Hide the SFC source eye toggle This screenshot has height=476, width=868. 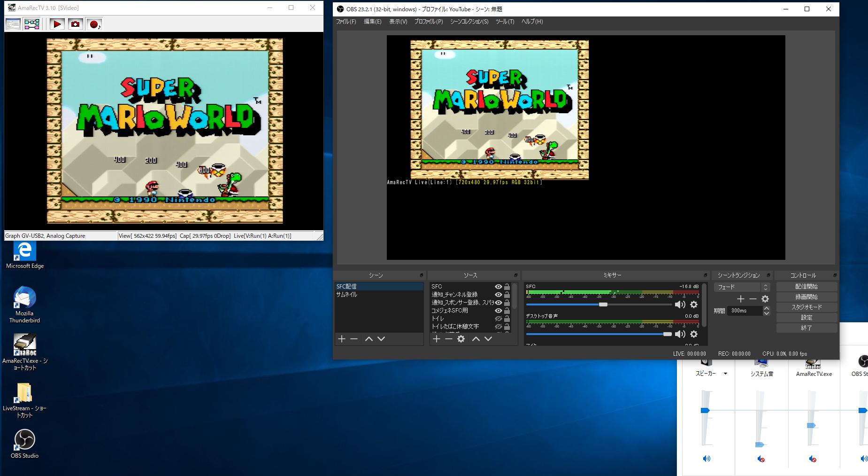(499, 287)
